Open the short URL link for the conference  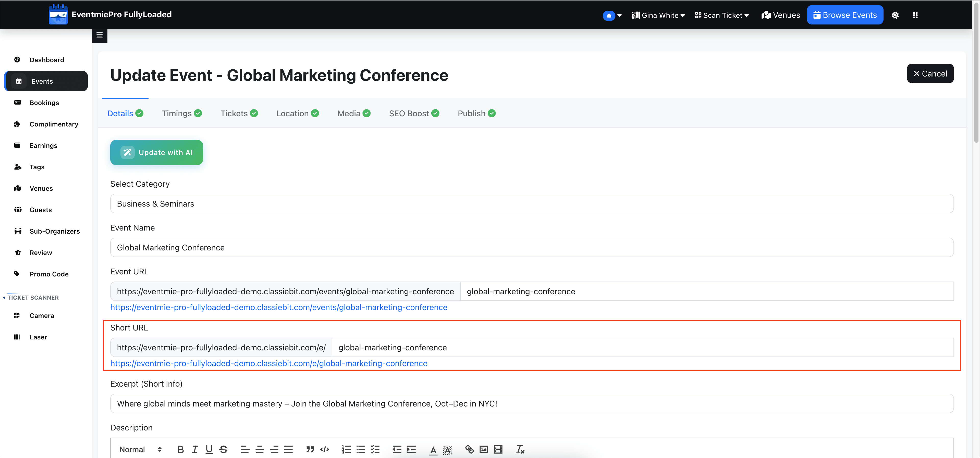pos(268,363)
